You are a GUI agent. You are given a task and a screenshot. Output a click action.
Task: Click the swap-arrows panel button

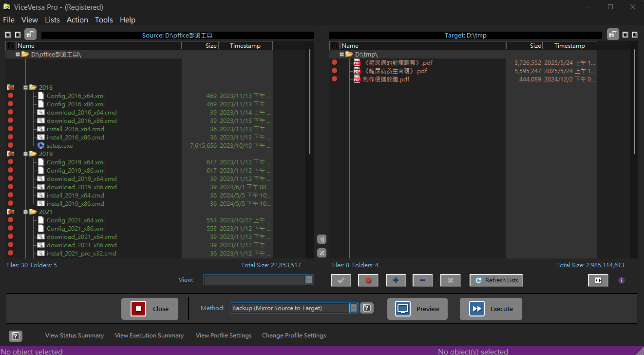coord(598,280)
